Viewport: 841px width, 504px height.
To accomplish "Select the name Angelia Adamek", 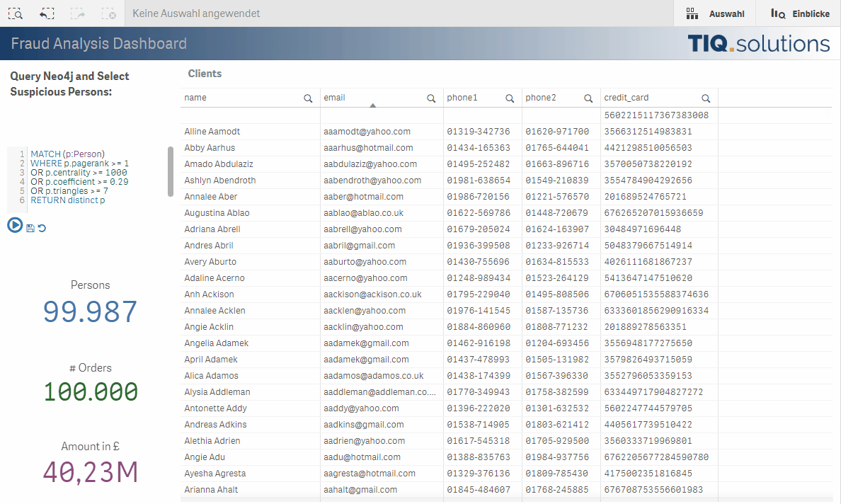I will pos(216,343).
